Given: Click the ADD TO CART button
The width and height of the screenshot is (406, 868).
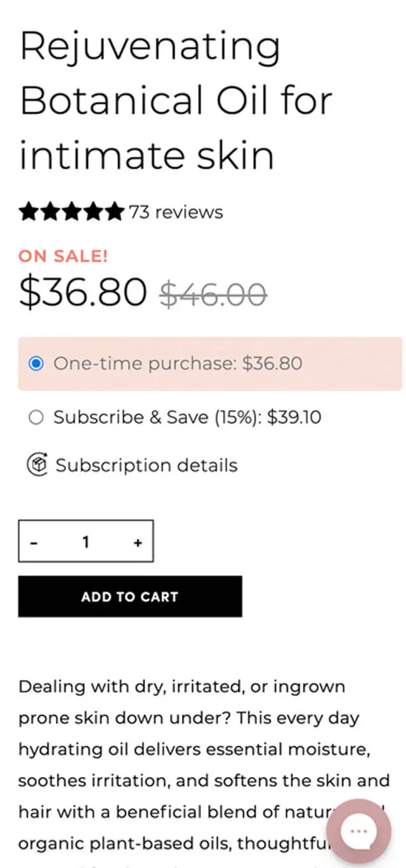Looking at the screenshot, I should tap(129, 596).
